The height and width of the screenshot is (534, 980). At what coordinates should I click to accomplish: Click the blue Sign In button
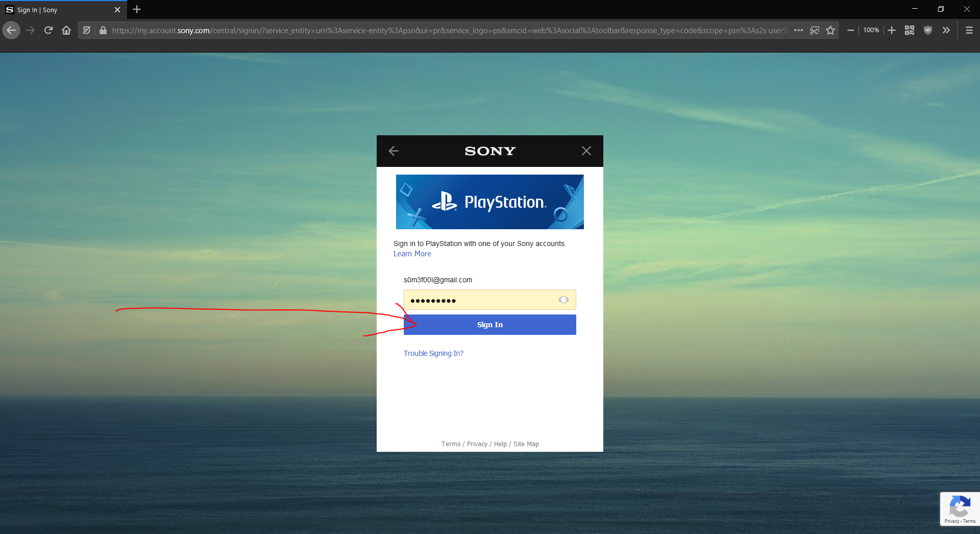pyautogui.click(x=490, y=325)
